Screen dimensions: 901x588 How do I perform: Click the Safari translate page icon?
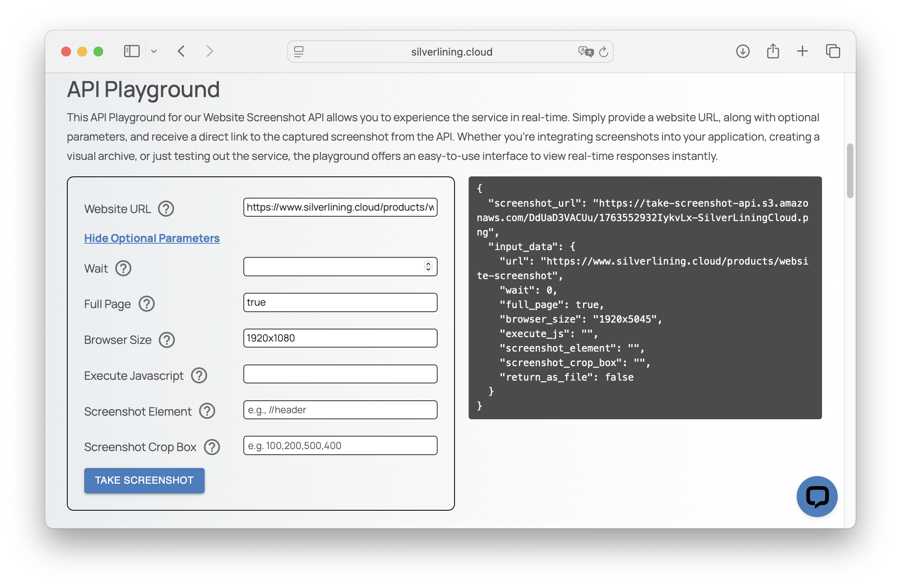585,52
